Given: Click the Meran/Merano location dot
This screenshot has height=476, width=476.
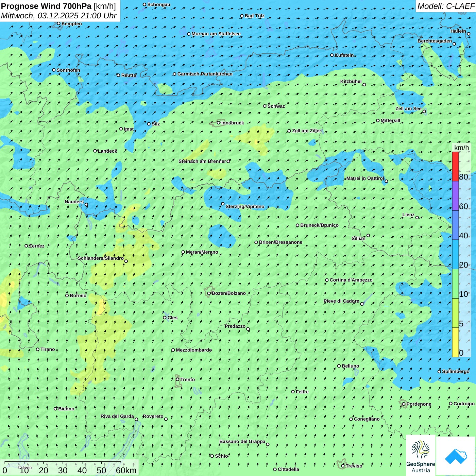Looking at the screenshot, I should 183,252.
